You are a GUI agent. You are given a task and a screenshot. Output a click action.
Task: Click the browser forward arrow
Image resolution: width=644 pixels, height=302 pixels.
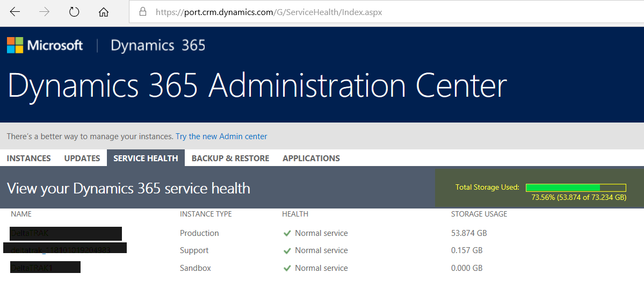tap(45, 12)
